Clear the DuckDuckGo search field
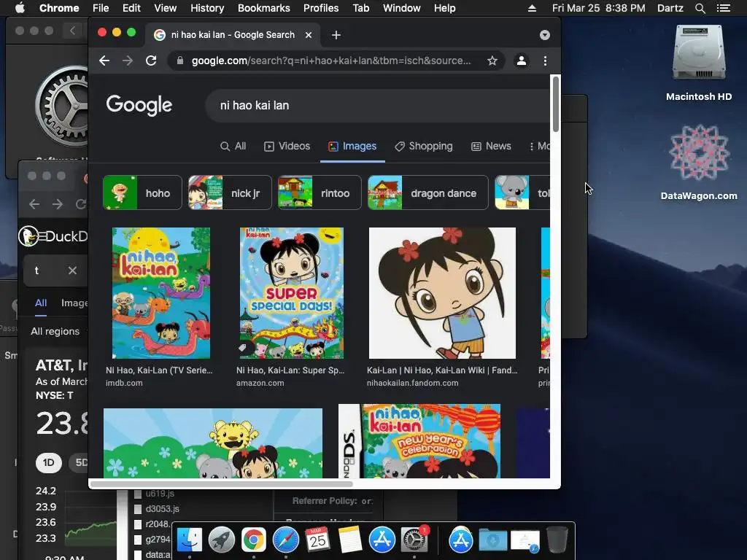 72,271
